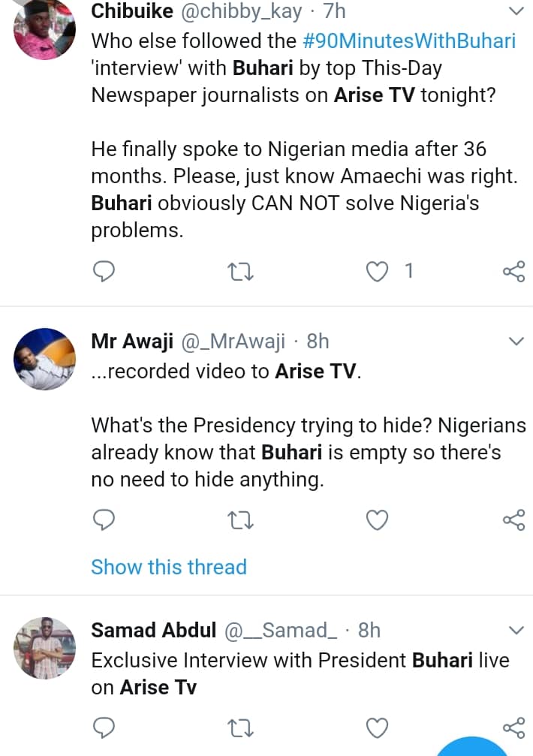Share Mr Awaji's tweet
Viewport: 533px width, 756px height.
(513, 519)
